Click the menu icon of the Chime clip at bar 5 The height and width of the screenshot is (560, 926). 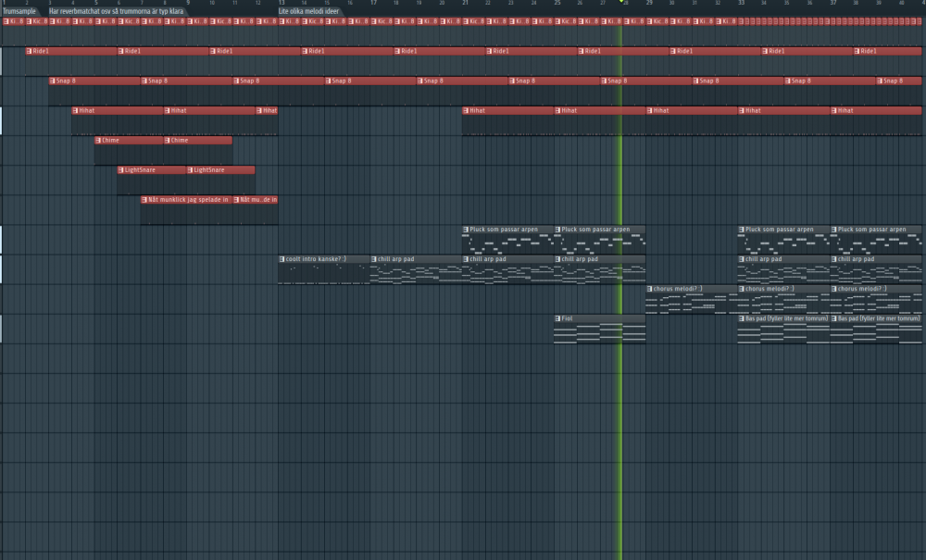pos(98,141)
